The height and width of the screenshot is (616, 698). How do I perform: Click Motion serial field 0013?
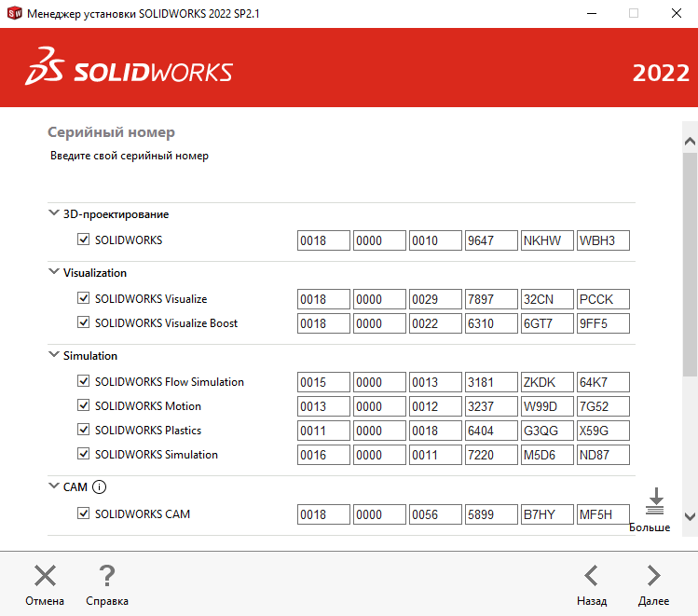pos(323,406)
